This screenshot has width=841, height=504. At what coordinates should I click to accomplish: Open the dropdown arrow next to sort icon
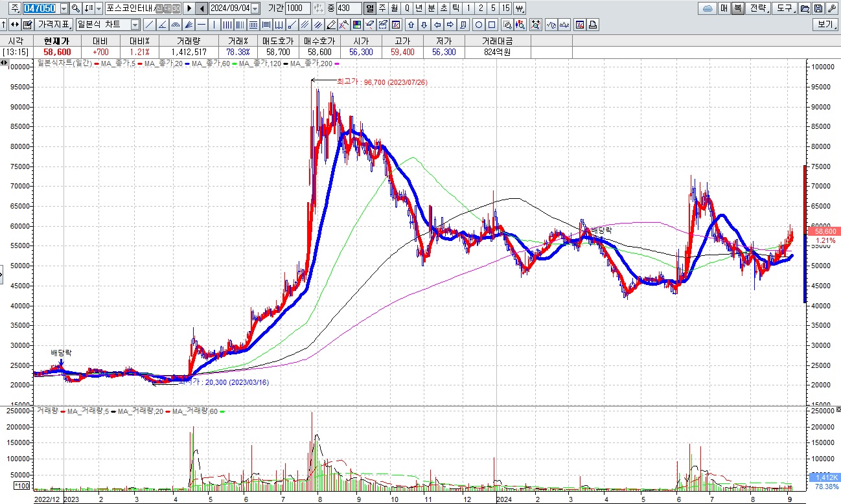98,8
